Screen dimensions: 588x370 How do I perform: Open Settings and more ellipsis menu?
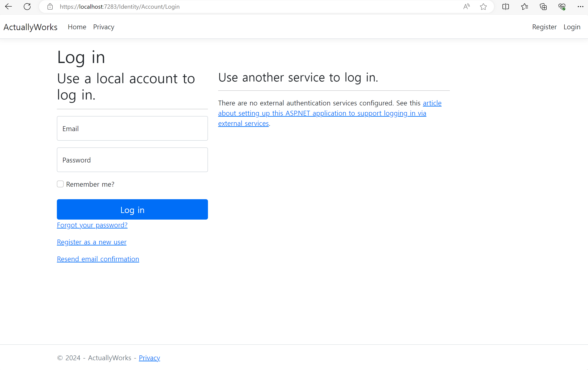580,7
